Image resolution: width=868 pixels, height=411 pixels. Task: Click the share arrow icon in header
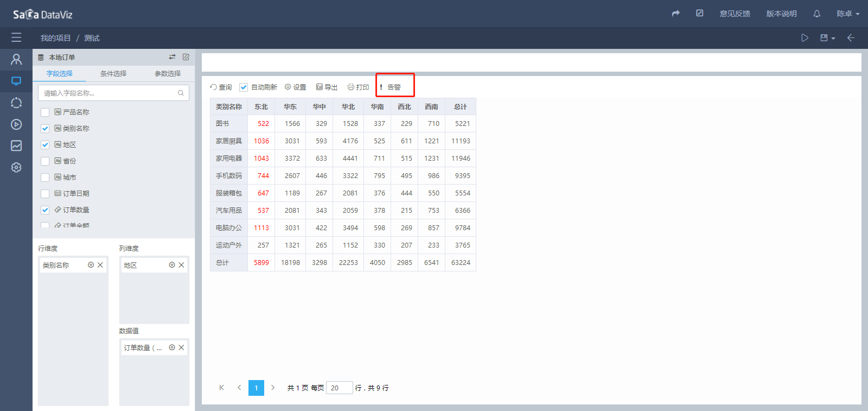tap(675, 14)
